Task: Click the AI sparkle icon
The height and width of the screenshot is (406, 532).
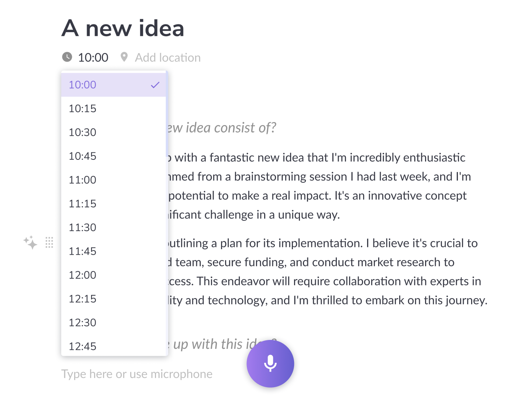Action: [30, 242]
